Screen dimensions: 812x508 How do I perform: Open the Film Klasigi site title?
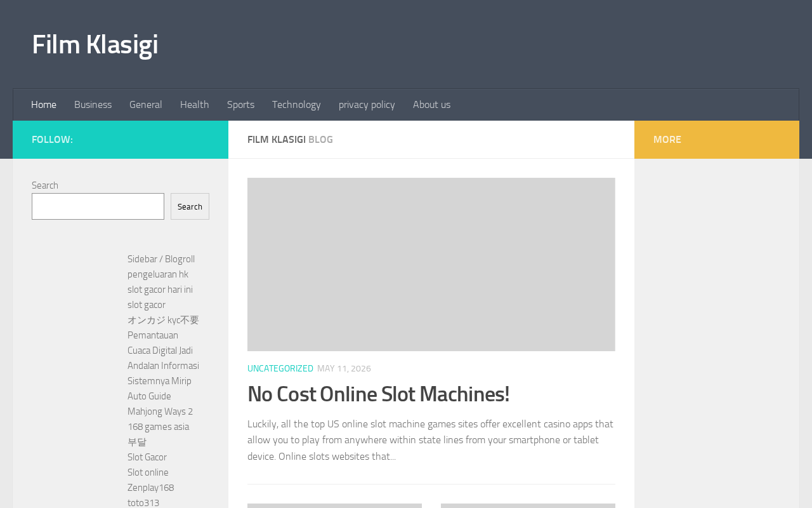95,44
